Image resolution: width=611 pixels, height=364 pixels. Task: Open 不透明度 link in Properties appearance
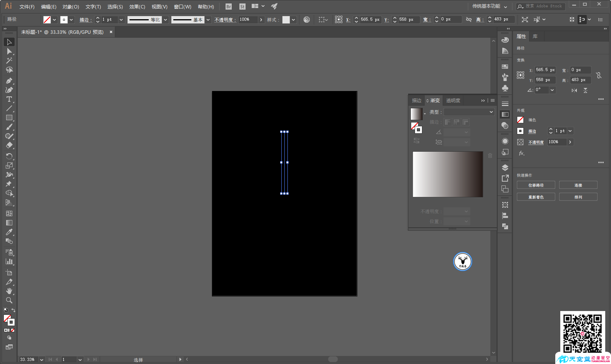click(x=536, y=142)
